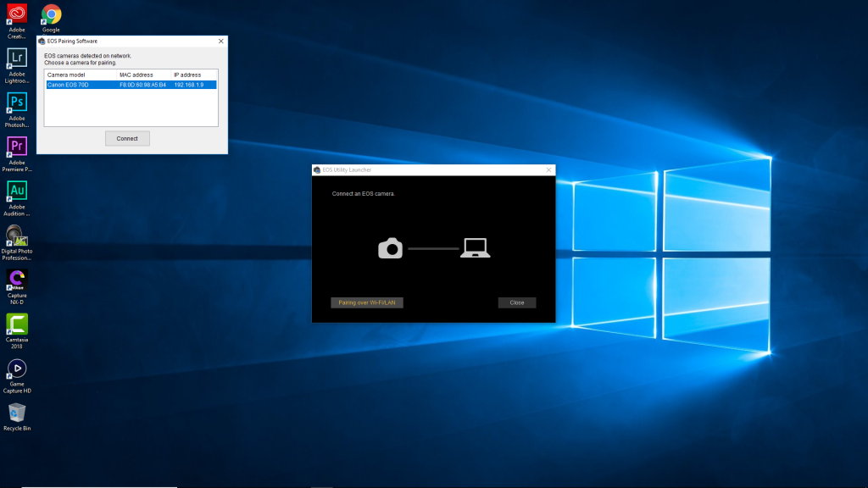
Task: Select the Recycle Bin on the desktop
Action: point(17,413)
